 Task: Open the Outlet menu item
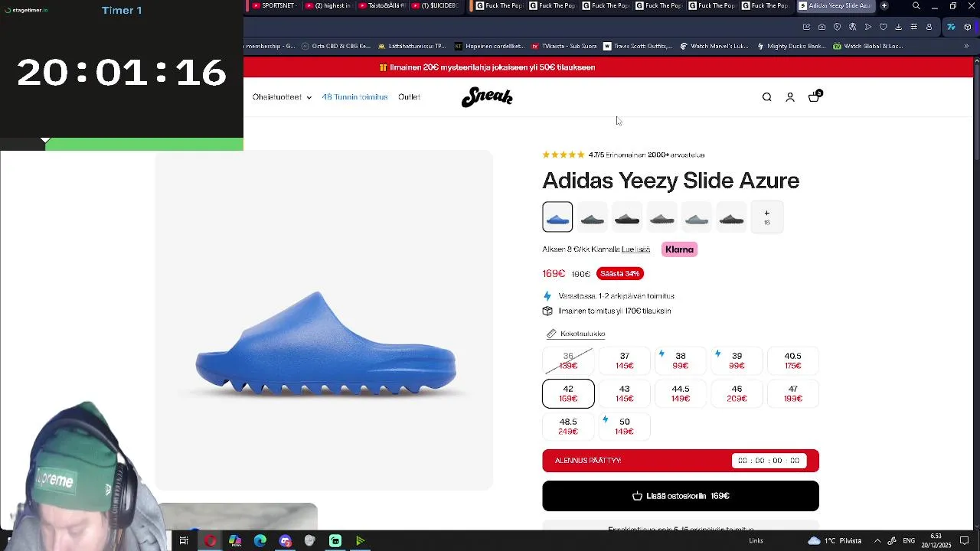point(409,97)
